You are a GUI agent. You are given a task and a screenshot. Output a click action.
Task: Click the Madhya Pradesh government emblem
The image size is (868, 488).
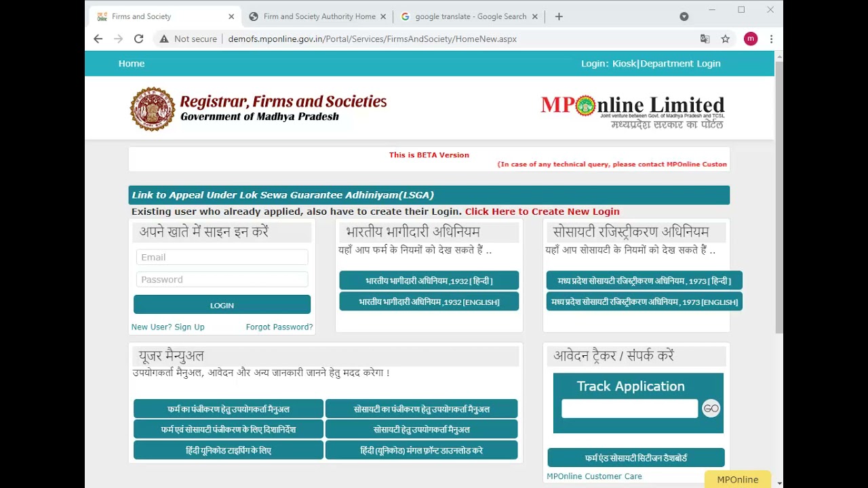tap(153, 108)
